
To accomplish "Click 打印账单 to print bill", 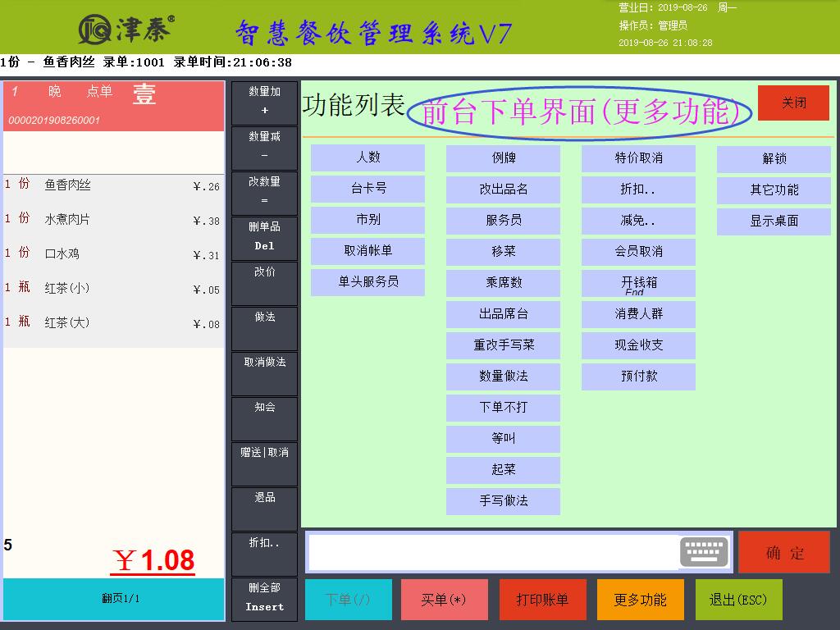I will coord(542,600).
